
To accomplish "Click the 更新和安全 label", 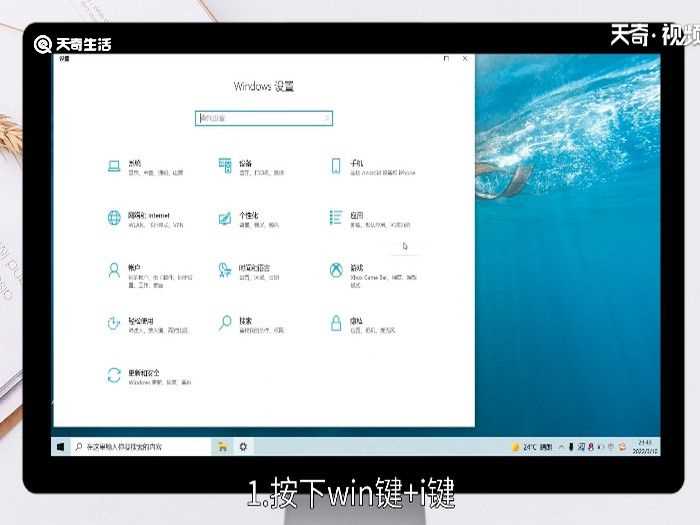I will coord(144,373).
